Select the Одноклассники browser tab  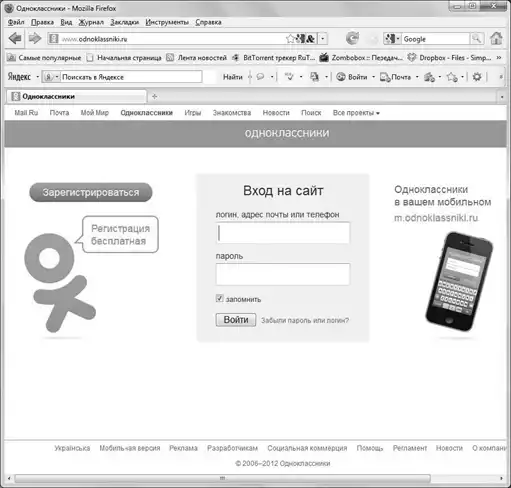tap(76, 97)
